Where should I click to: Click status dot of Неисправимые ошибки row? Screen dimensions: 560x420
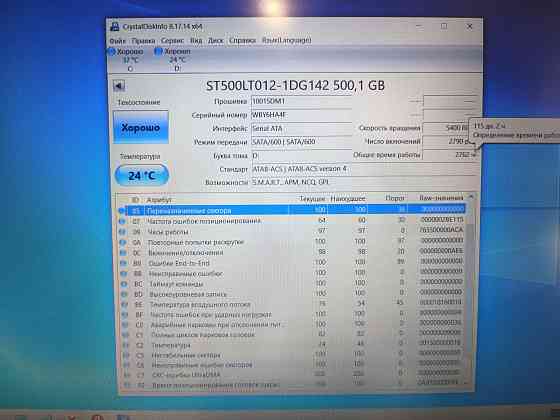[124, 274]
